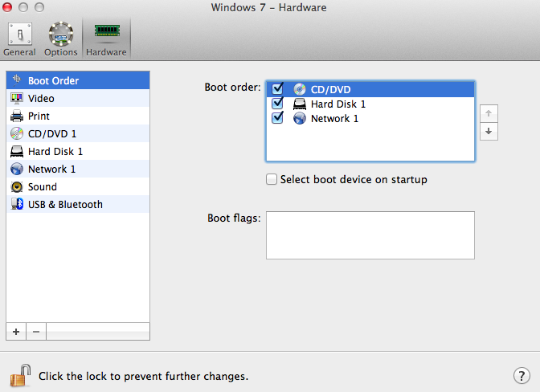Uncheck CD/DVD in the boot order list
Image resolution: width=540 pixels, height=392 pixels.
coord(277,89)
